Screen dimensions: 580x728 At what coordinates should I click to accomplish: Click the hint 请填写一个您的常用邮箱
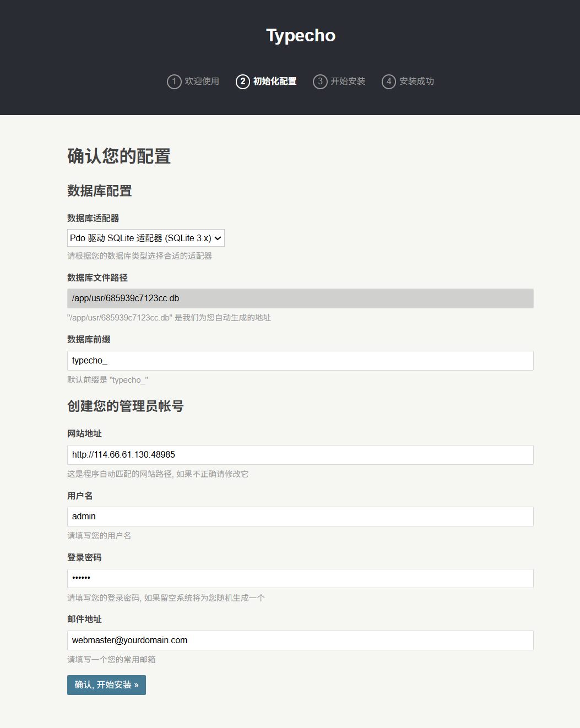[x=111, y=660]
